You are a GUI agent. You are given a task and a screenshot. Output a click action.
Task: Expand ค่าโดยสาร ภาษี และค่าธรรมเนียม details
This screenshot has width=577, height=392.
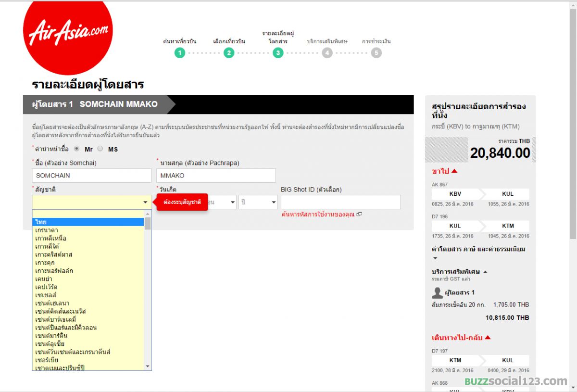(x=436, y=258)
